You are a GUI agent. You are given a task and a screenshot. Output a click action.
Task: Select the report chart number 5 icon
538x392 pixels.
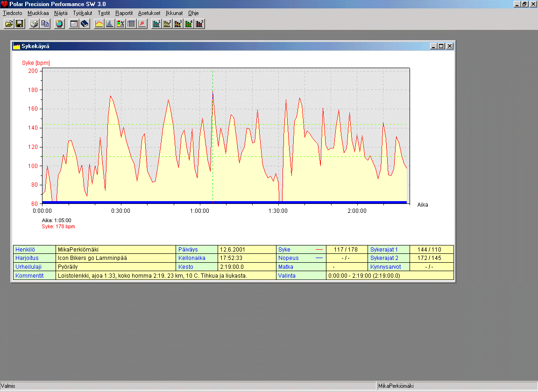click(199, 24)
